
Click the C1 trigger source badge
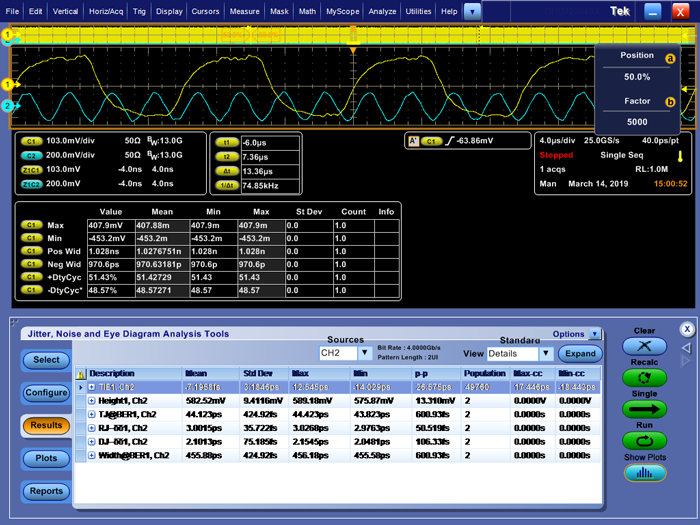tap(431, 141)
